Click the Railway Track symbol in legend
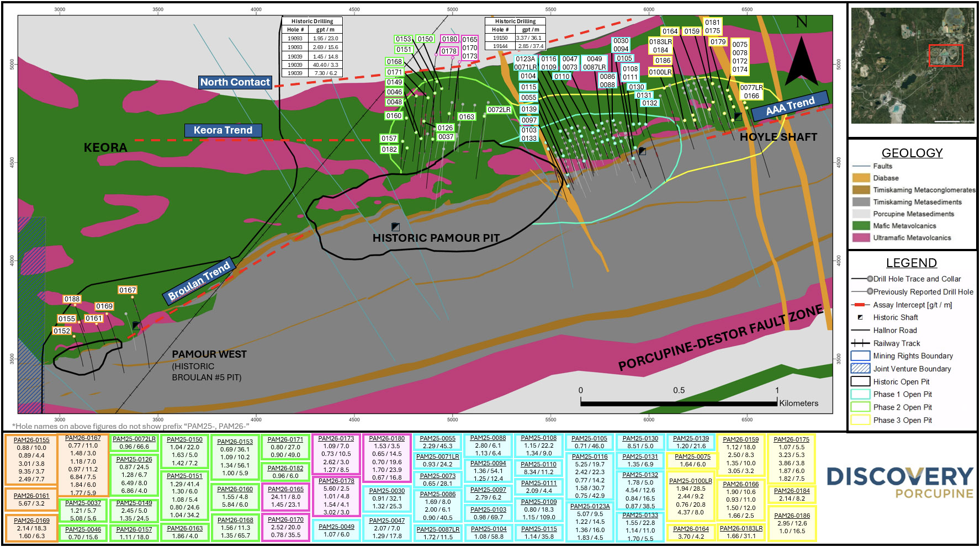 (861, 343)
